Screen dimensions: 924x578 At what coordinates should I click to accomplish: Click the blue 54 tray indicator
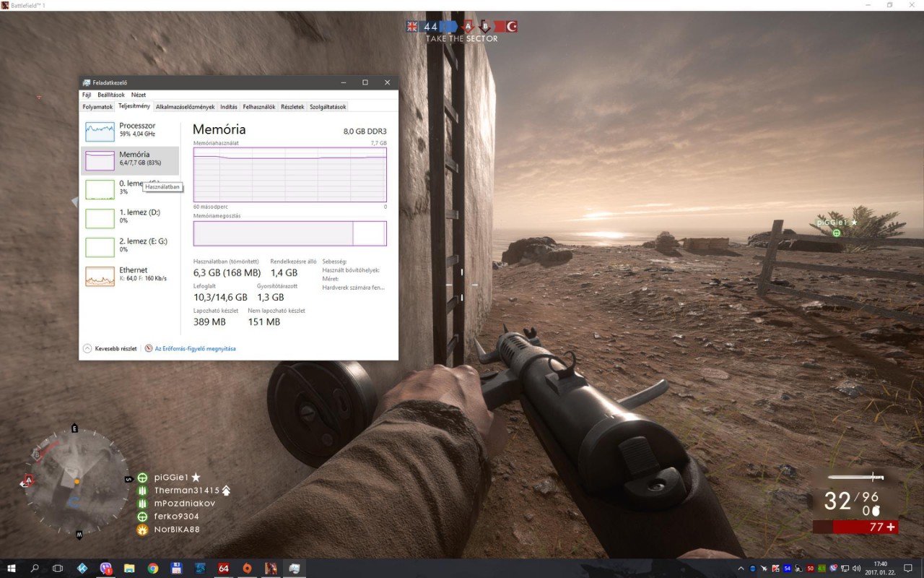point(788,568)
